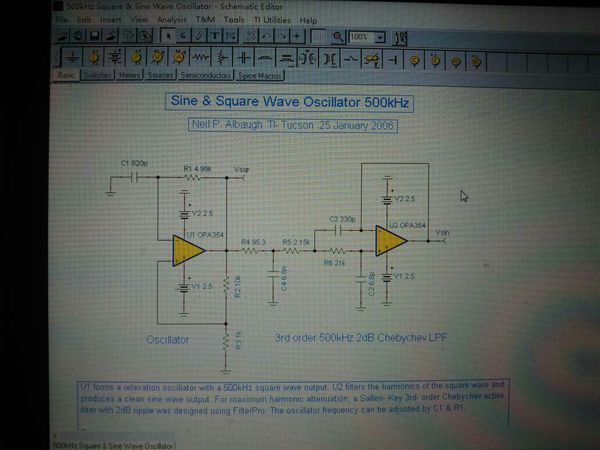Select the Text 'T' tool
Viewport: 600px width, 450px height.
pyautogui.click(x=215, y=36)
